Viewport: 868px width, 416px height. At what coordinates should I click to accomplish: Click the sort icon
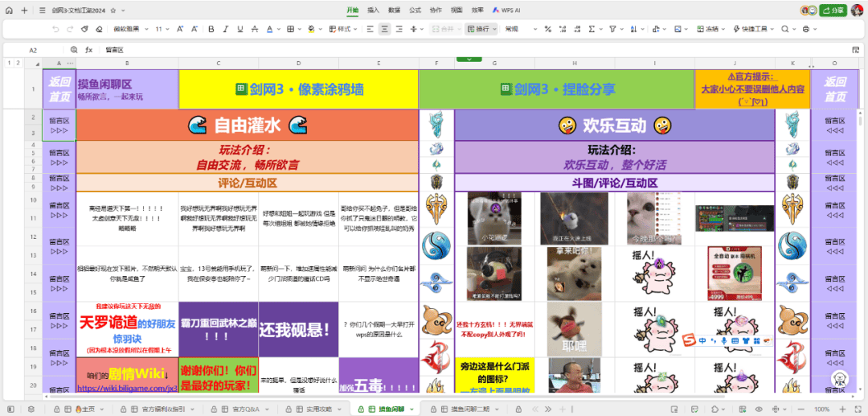tap(633, 29)
